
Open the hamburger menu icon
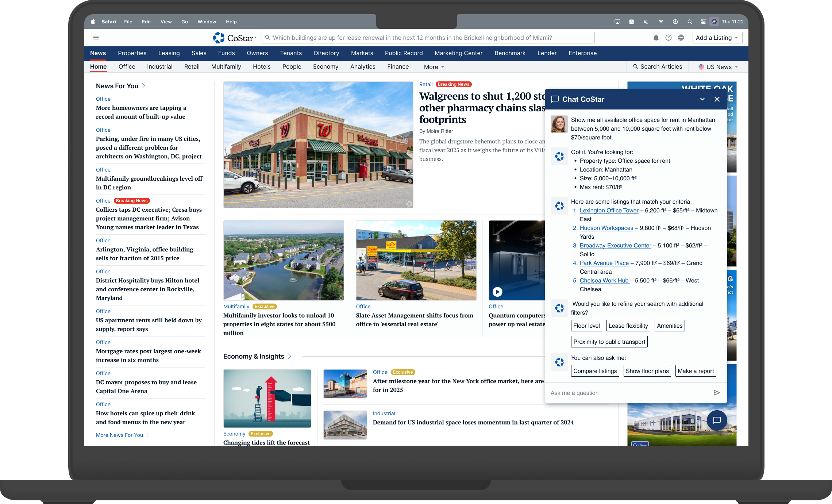(x=96, y=38)
